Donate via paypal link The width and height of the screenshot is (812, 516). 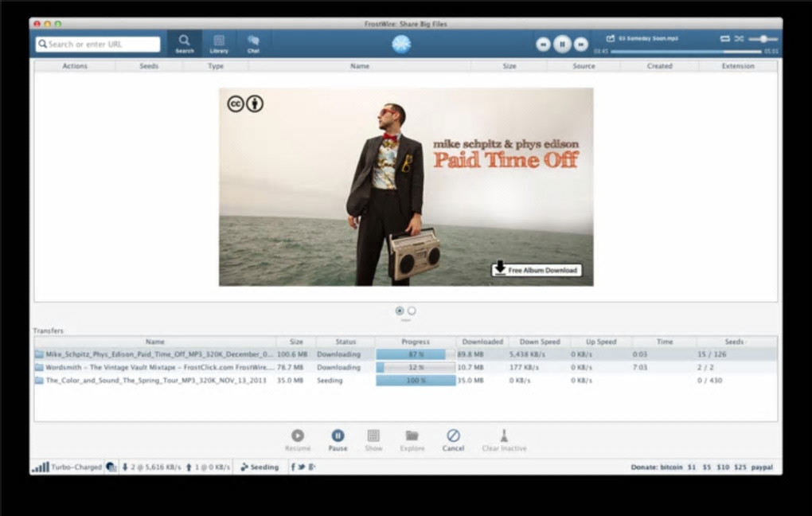click(762, 467)
